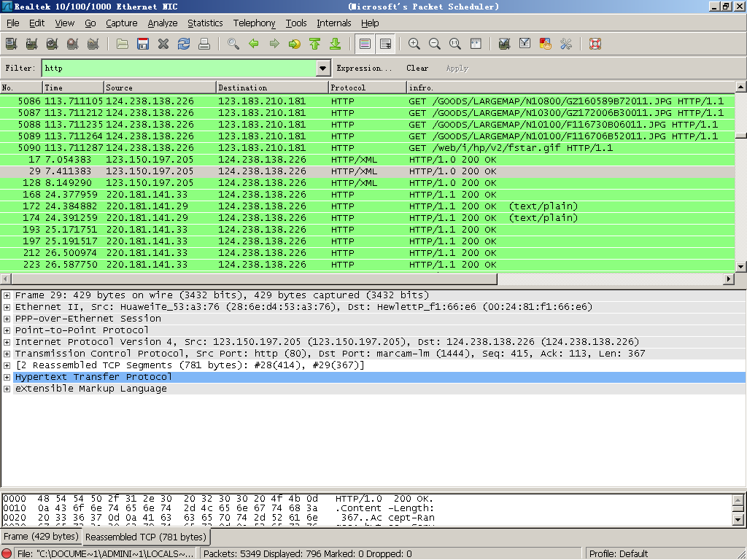Jump to the first packet icon

[315, 44]
